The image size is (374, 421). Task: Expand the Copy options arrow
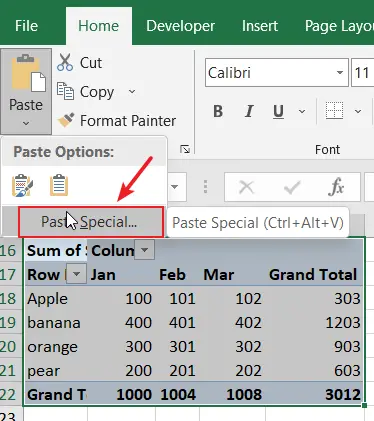tap(132, 91)
